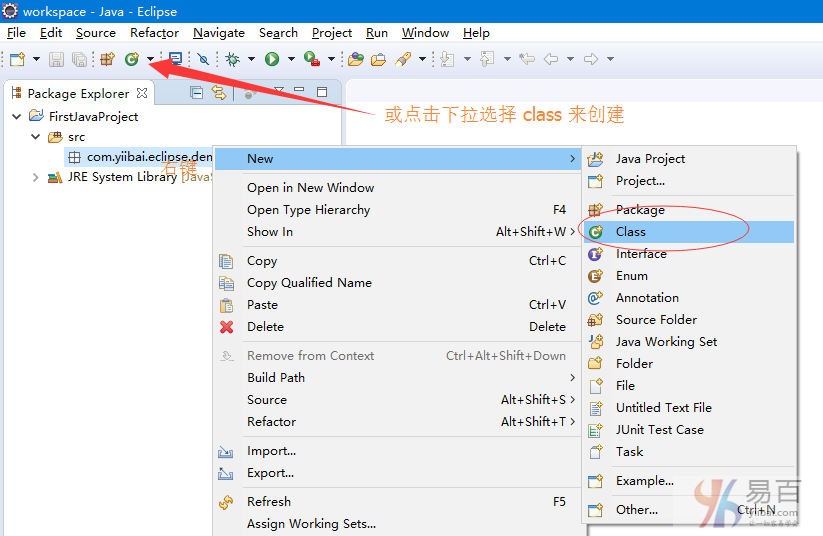823x536 pixels.
Task: Choose Untitled Text File in submenu
Action: [689, 407]
